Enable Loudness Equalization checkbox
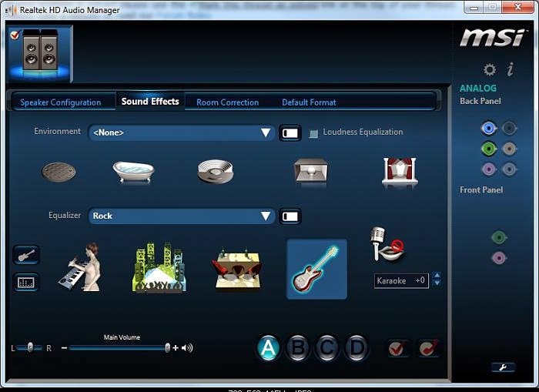Viewport: 539px width, 392px height. click(313, 133)
